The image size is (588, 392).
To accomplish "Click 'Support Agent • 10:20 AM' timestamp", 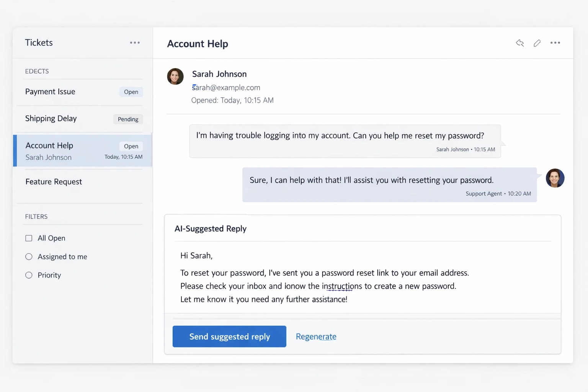I will point(498,194).
